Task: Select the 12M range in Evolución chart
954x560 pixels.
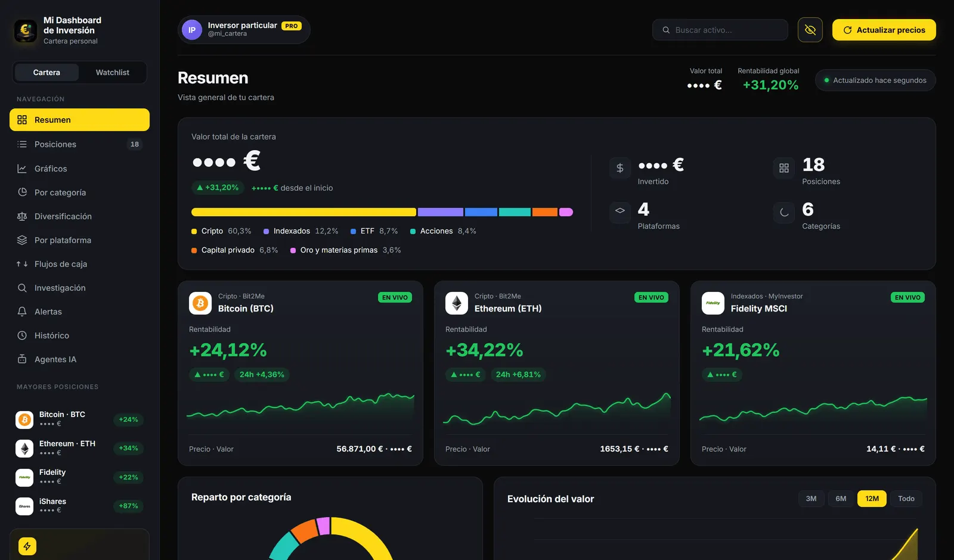Action: click(x=872, y=499)
